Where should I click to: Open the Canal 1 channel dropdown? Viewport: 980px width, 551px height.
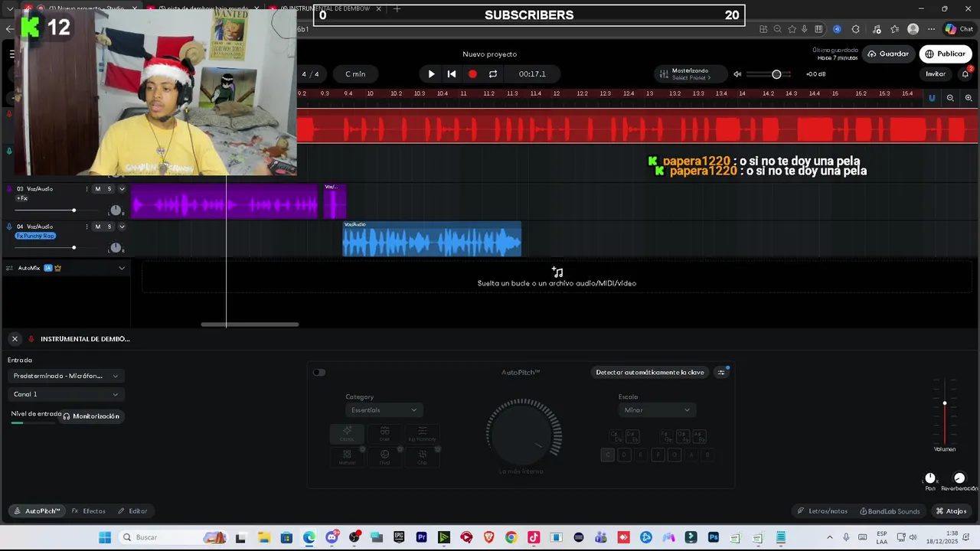coord(66,394)
